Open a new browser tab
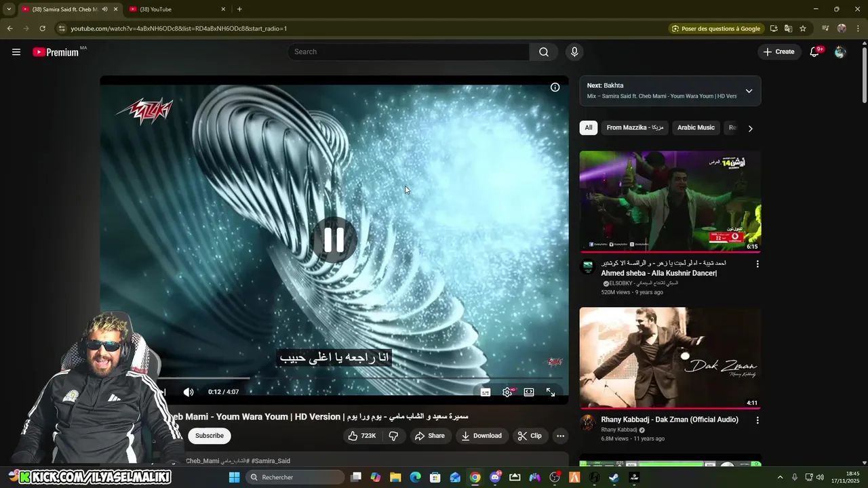The height and width of the screenshot is (488, 868). (239, 9)
